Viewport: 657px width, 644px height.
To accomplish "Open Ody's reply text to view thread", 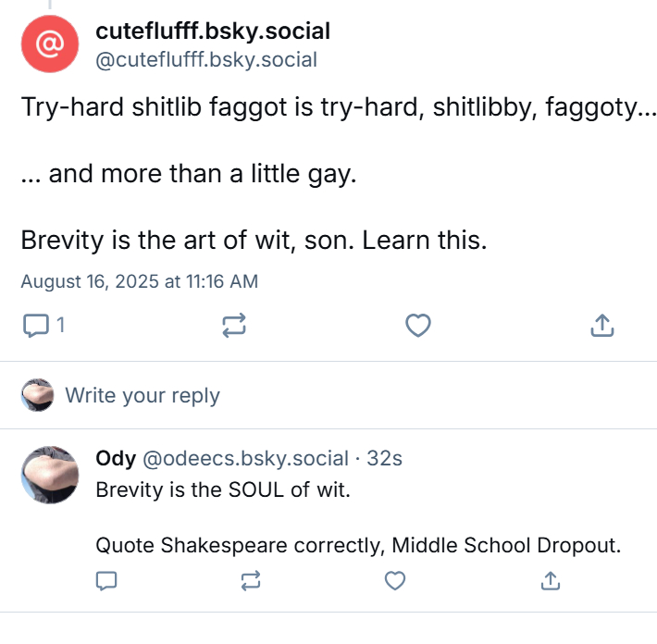I will point(357,545).
